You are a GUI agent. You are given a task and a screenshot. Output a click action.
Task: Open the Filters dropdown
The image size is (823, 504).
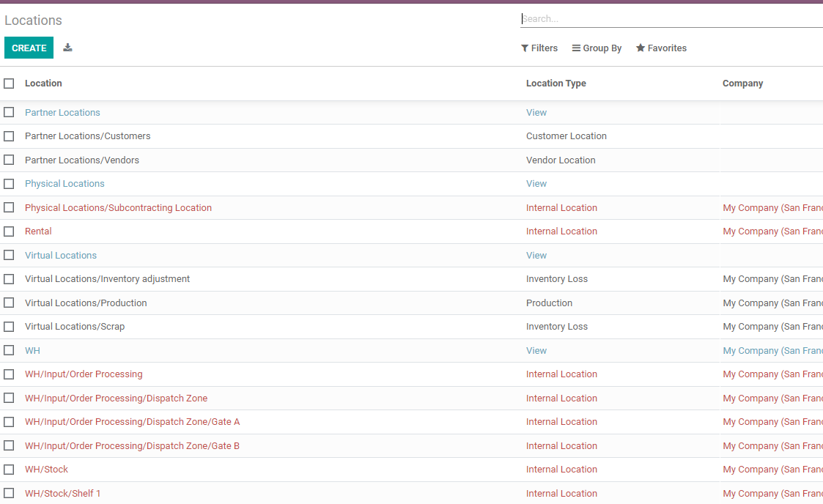point(539,48)
